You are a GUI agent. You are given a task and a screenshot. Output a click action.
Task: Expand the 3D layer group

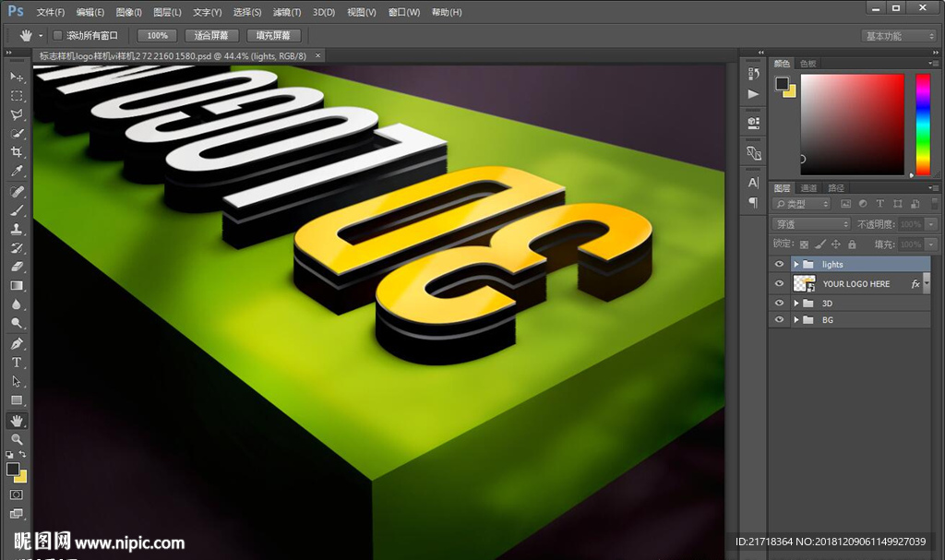click(795, 303)
